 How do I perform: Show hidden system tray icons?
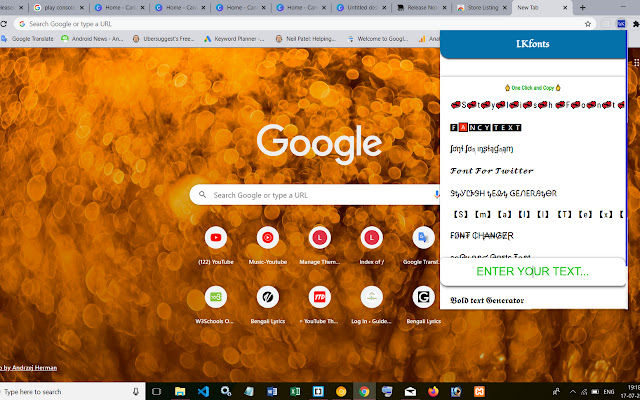[x=573, y=391]
